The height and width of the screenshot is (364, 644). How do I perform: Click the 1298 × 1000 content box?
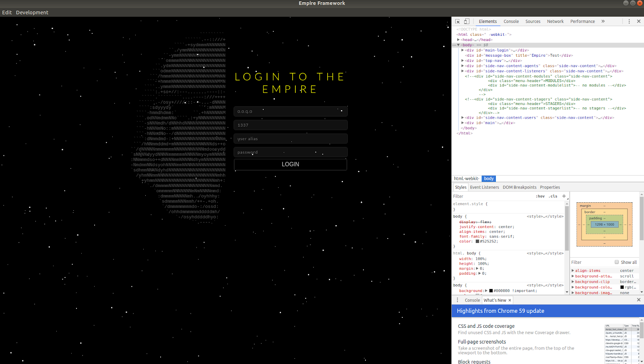click(x=605, y=224)
